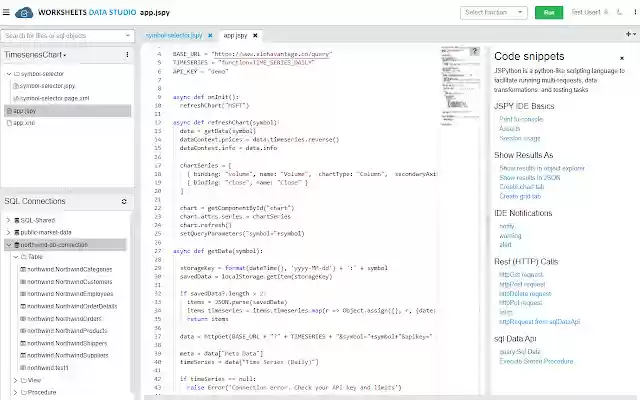Insert httpDelete request snippet
The image size is (640, 400).
525,293
